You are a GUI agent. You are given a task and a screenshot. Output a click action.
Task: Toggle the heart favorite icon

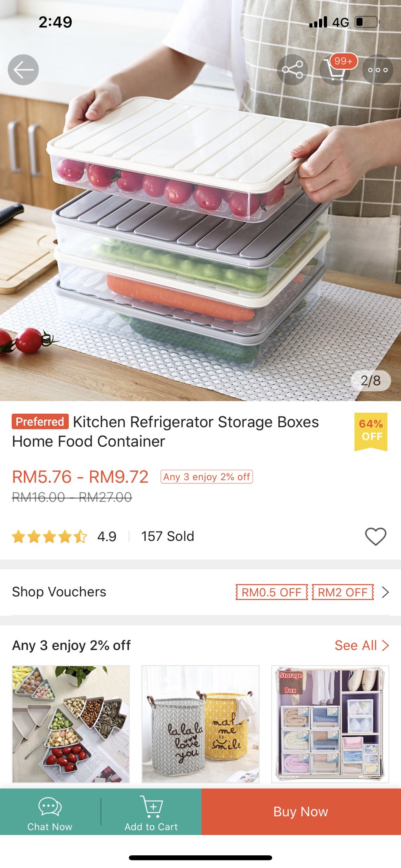[x=376, y=537]
